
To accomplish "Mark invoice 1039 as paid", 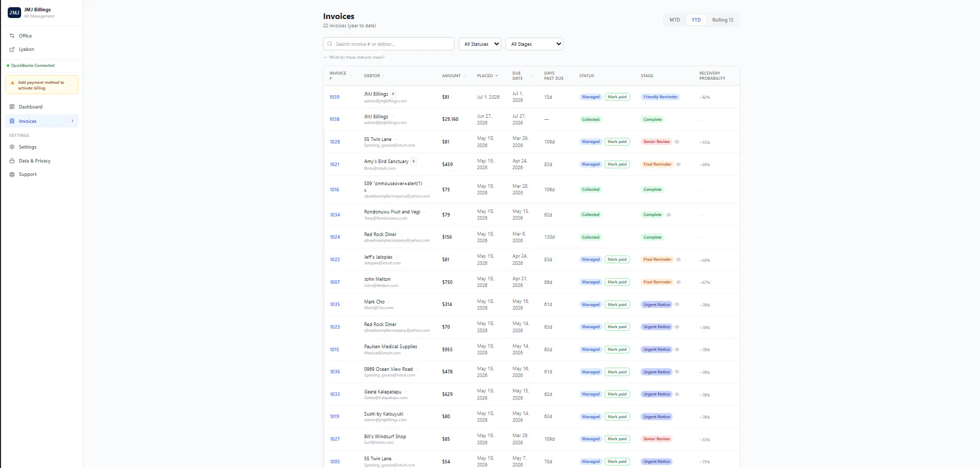I will [x=617, y=97].
